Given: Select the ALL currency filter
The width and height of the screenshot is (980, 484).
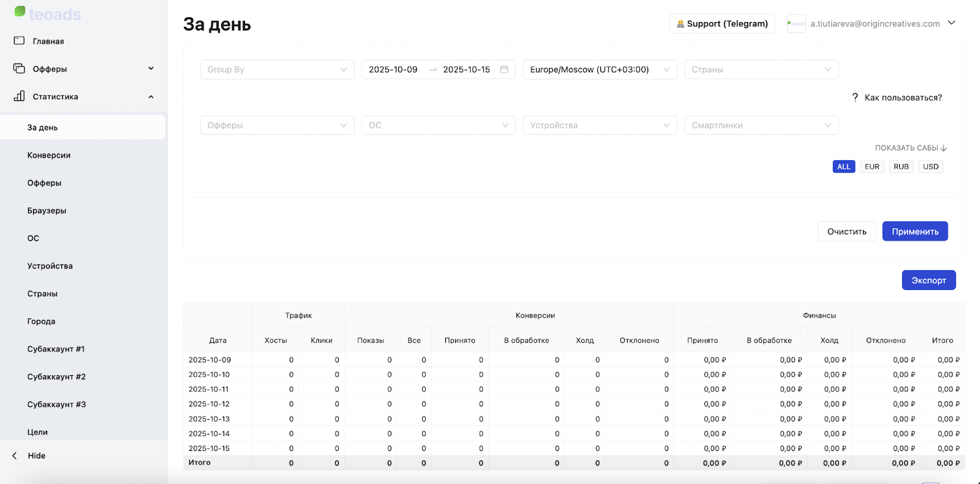Looking at the screenshot, I should 843,166.
